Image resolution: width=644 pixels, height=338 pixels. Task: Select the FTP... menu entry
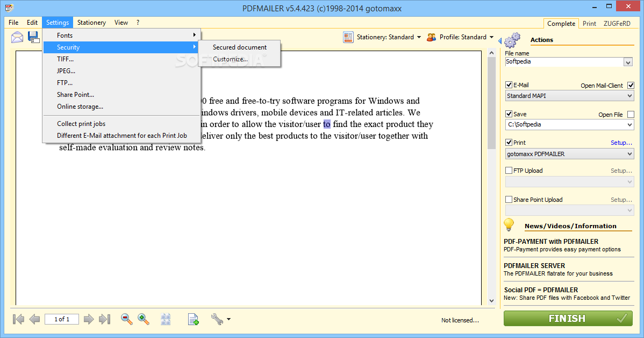point(122,83)
